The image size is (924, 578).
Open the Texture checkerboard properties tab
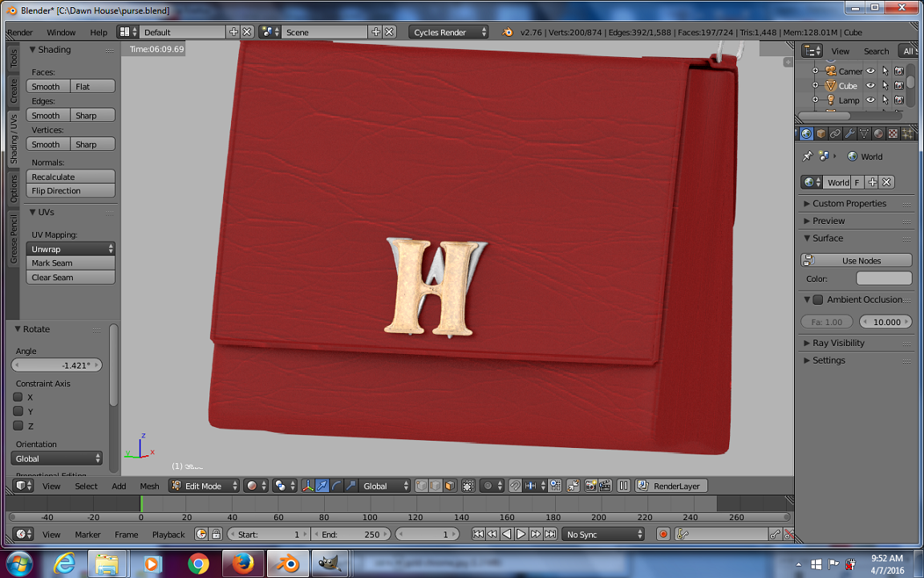pyautogui.click(x=893, y=134)
